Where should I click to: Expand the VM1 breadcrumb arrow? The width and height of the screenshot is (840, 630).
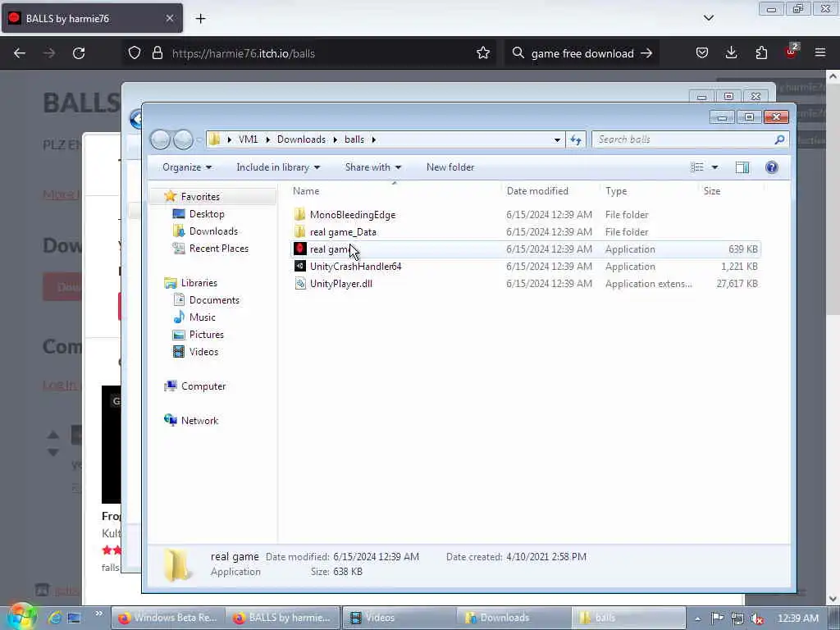click(268, 139)
